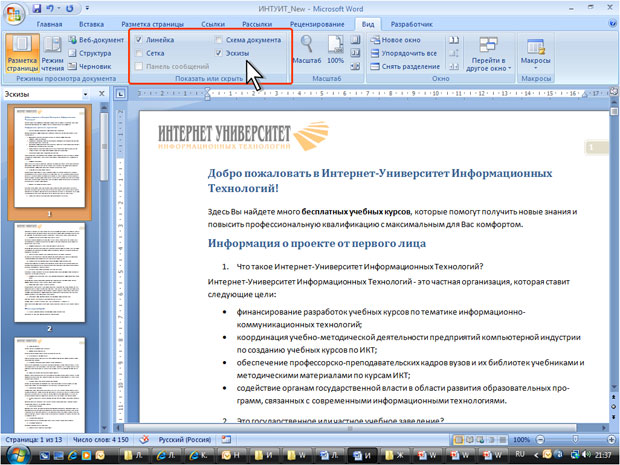Undo the last action in the quick access toolbar

(50, 8)
